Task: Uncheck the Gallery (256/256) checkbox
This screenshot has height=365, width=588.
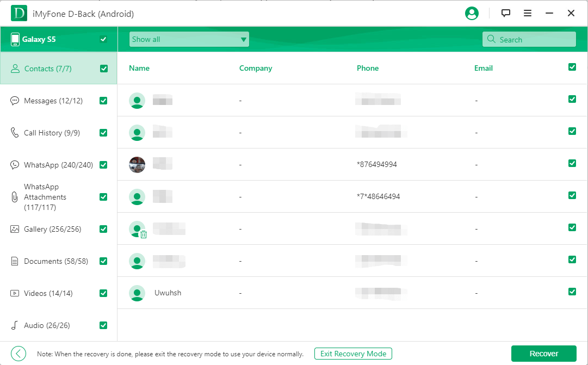Action: [103, 229]
